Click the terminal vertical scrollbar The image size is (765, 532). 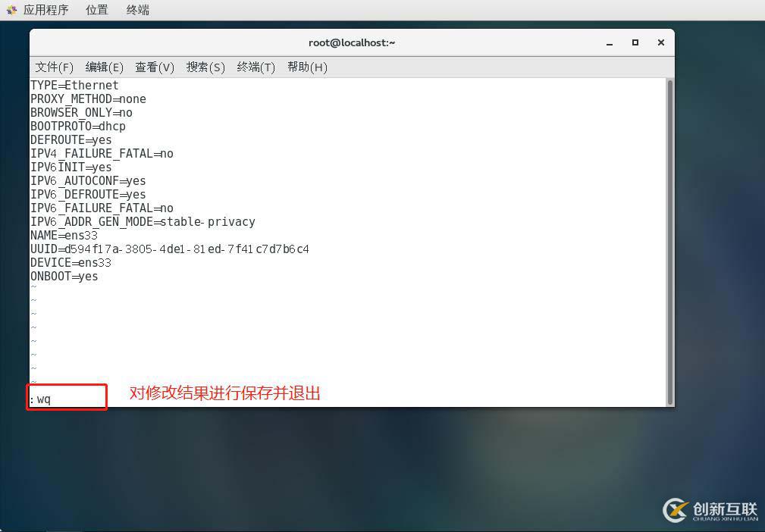click(x=670, y=242)
